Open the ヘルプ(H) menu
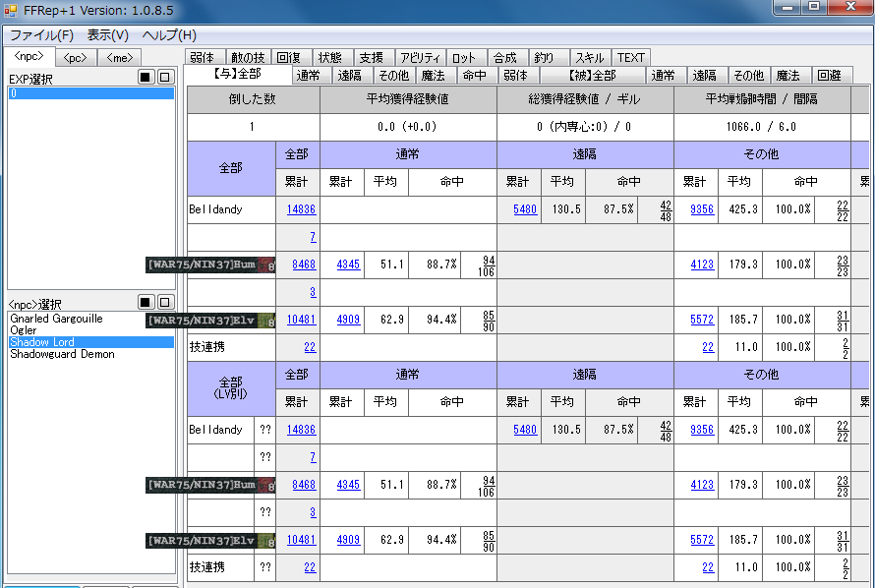This screenshot has width=875, height=588. [169, 34]
